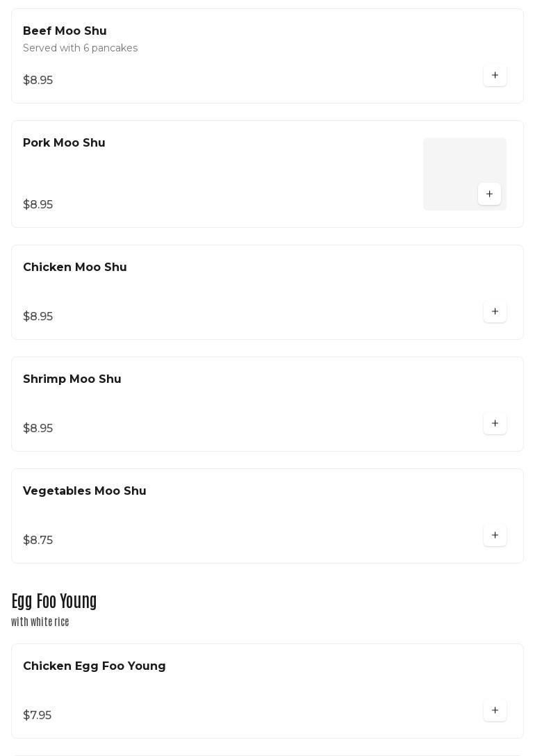Viewport: 535px width, 756px height.
Task: Click the Shrimp Moo Shu $8.95 price
Action: [38, 429]
